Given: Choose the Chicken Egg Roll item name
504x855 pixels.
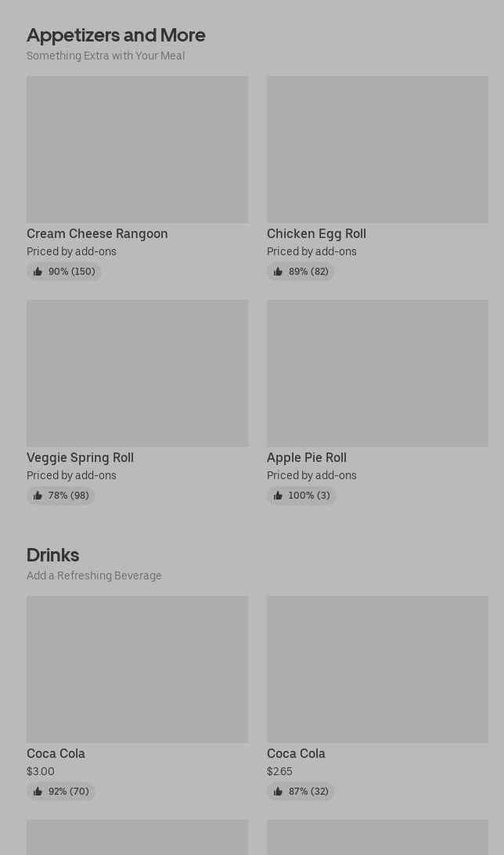Looking at the screenshot, I should click(316, 233).
